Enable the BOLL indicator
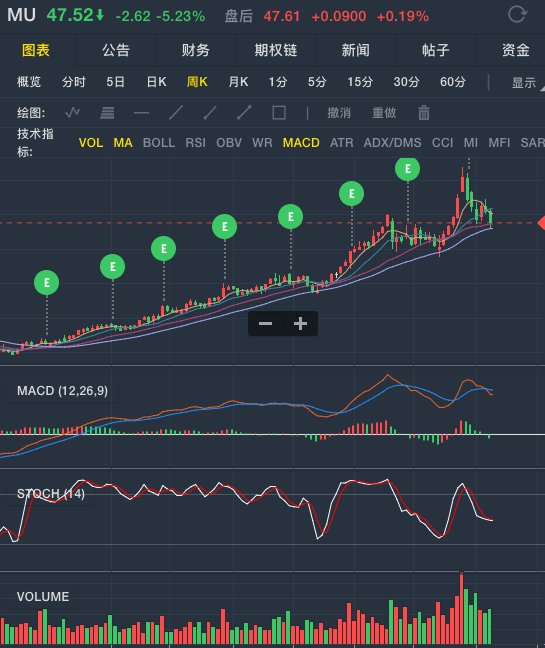The width and height of the screenshot is (545, 648). coord(159,143)
